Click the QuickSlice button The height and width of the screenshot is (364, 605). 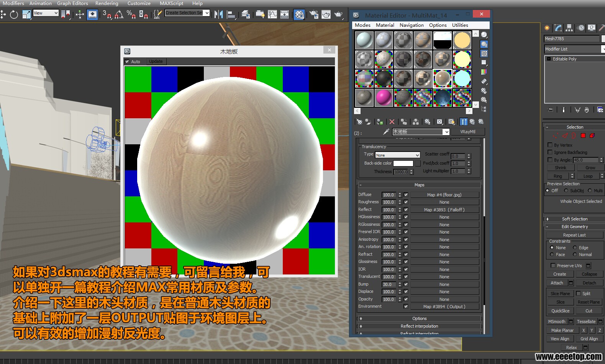tap(560, 311)
